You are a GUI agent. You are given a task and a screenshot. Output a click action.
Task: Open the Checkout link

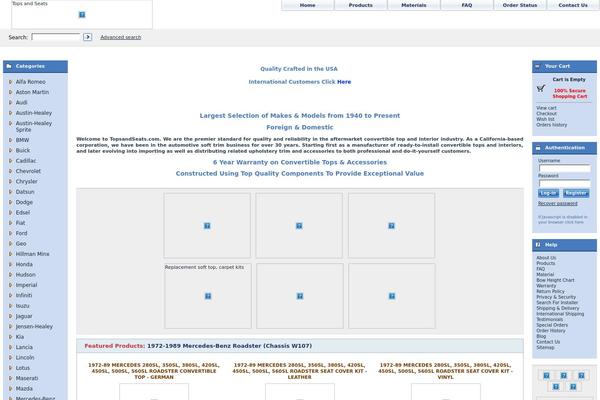point(546,114)
